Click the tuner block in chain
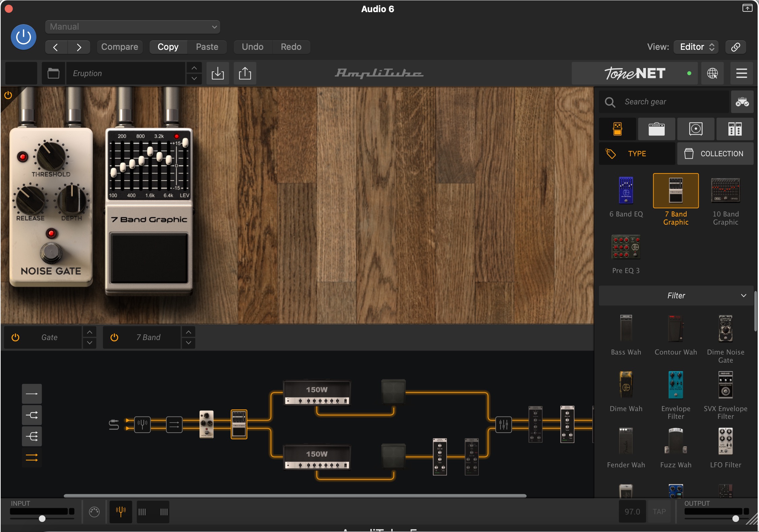 coord(142,425)
